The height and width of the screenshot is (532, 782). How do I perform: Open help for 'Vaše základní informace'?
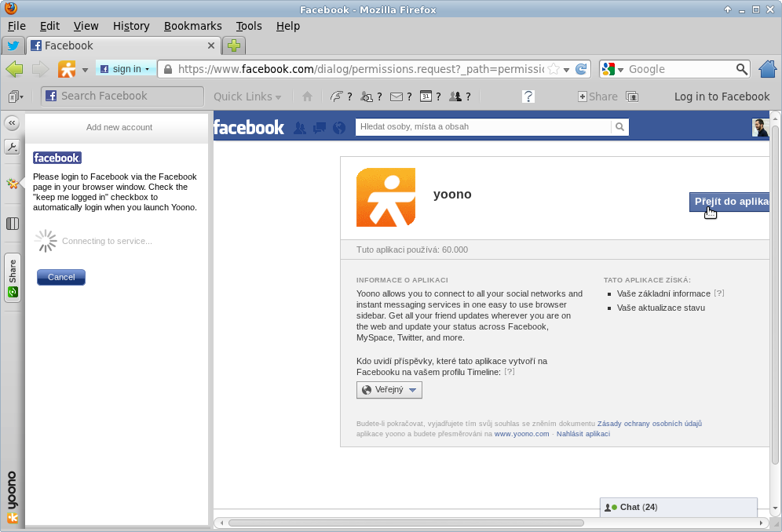point(718,293)
